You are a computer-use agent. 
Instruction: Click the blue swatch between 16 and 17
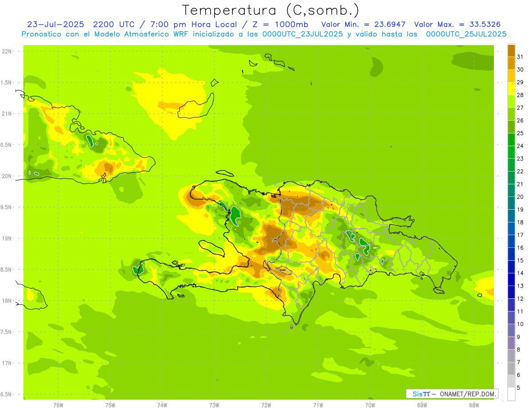click(511, 241)
